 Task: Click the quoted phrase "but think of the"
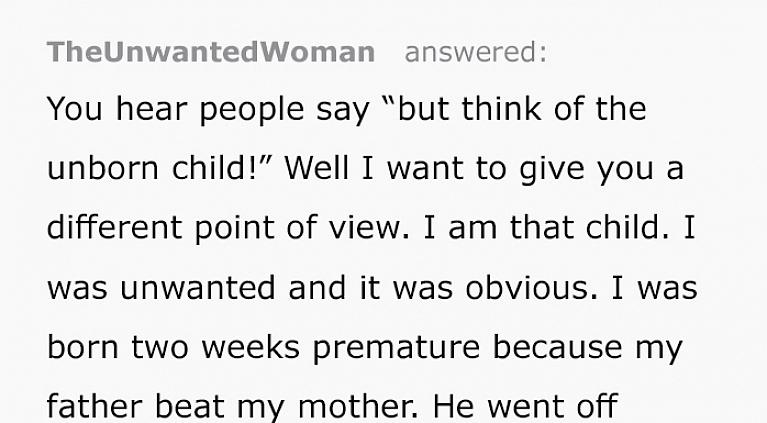pos(520,109)
